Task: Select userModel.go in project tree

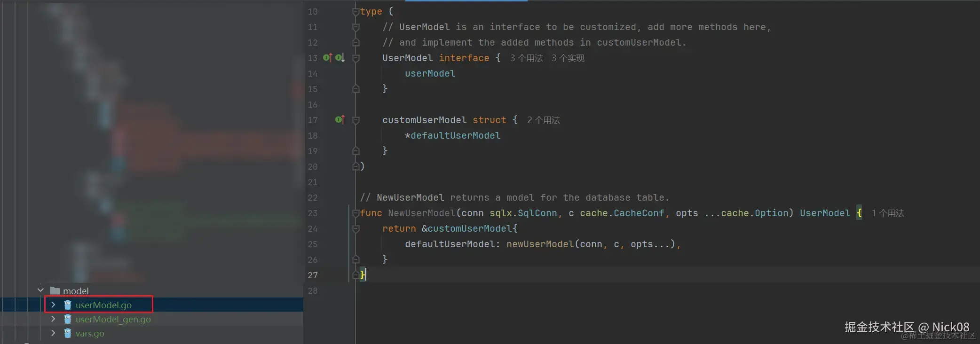Action: pos(103,305)
